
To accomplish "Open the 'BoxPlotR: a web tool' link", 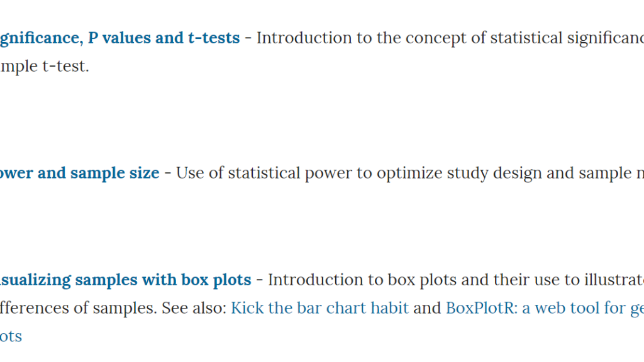I will (545, 308).
